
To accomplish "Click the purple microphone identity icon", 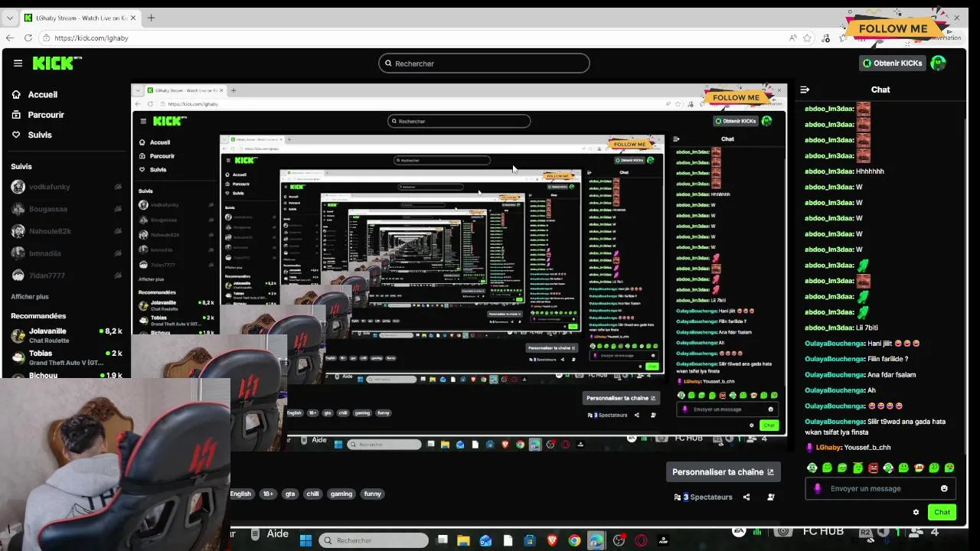I will (818, 488).
